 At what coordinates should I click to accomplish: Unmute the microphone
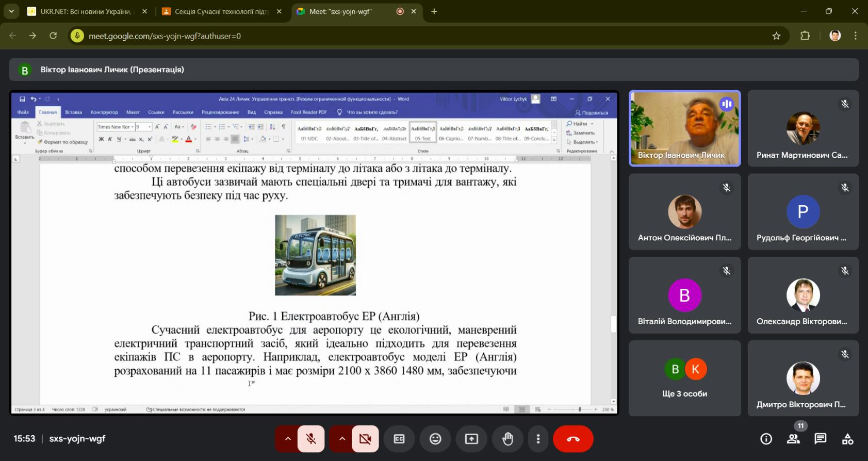[x=311, y=439]
